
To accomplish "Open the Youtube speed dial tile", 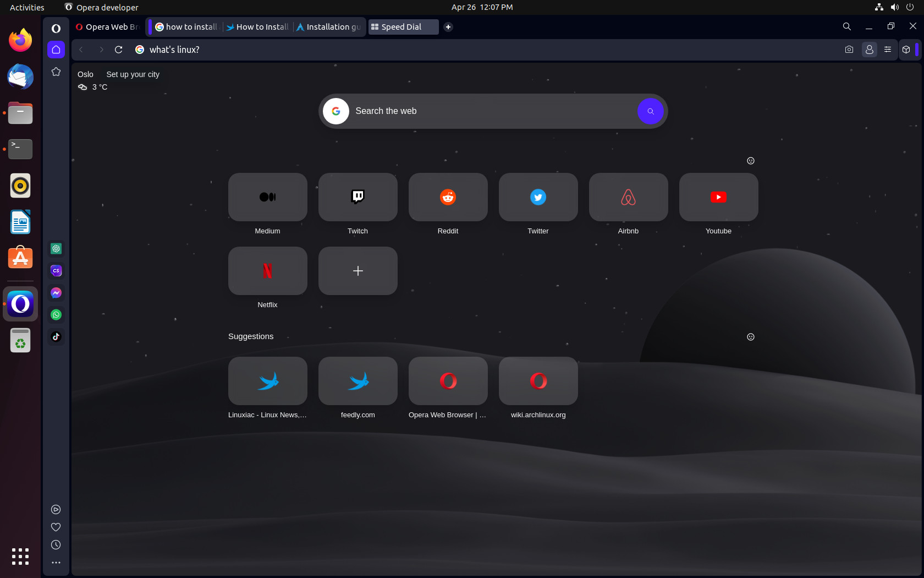I will point(719,197).
